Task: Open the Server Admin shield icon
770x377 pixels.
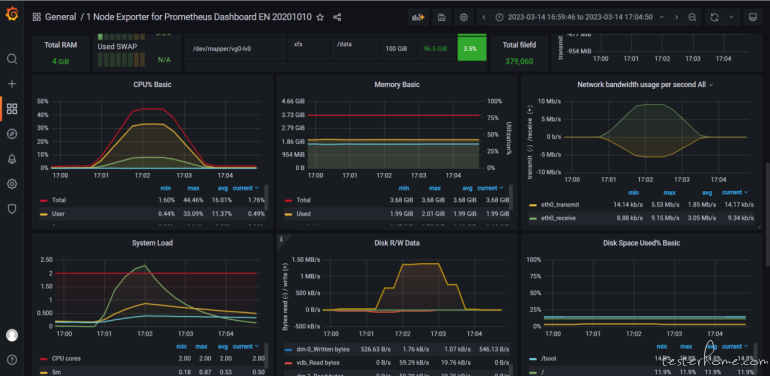Action: [x=12, y=209]
